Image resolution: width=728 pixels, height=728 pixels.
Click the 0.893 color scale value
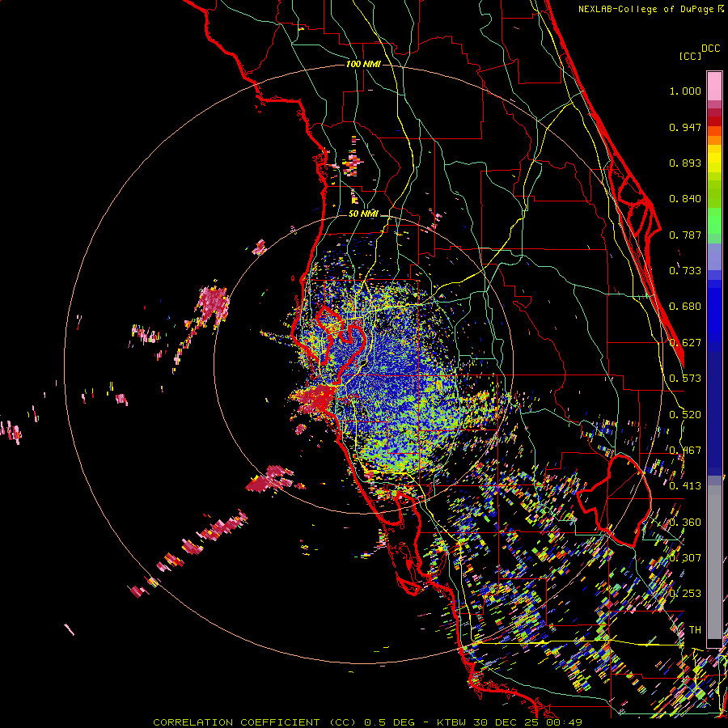coord(685,163)
